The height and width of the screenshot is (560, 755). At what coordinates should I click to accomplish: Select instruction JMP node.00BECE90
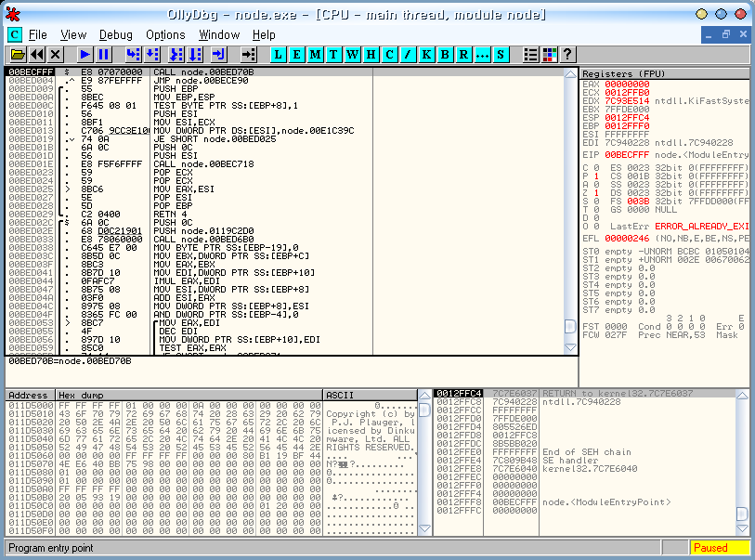pos(201,81)
